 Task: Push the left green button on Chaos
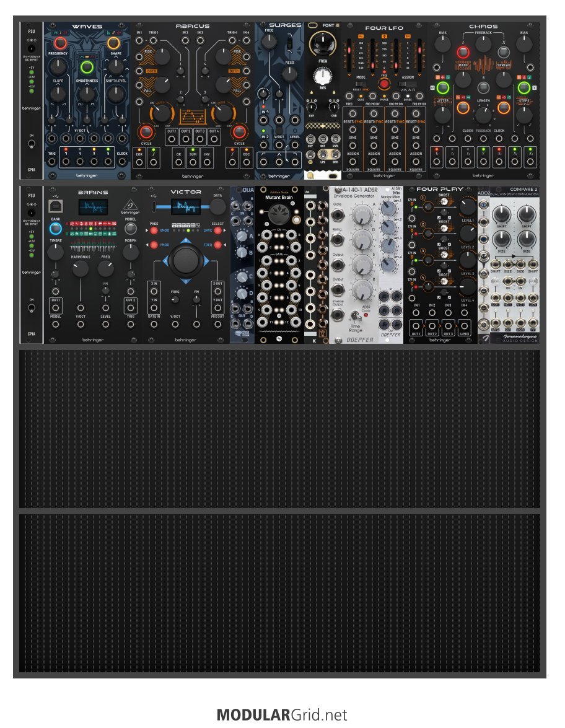point(443,87)
